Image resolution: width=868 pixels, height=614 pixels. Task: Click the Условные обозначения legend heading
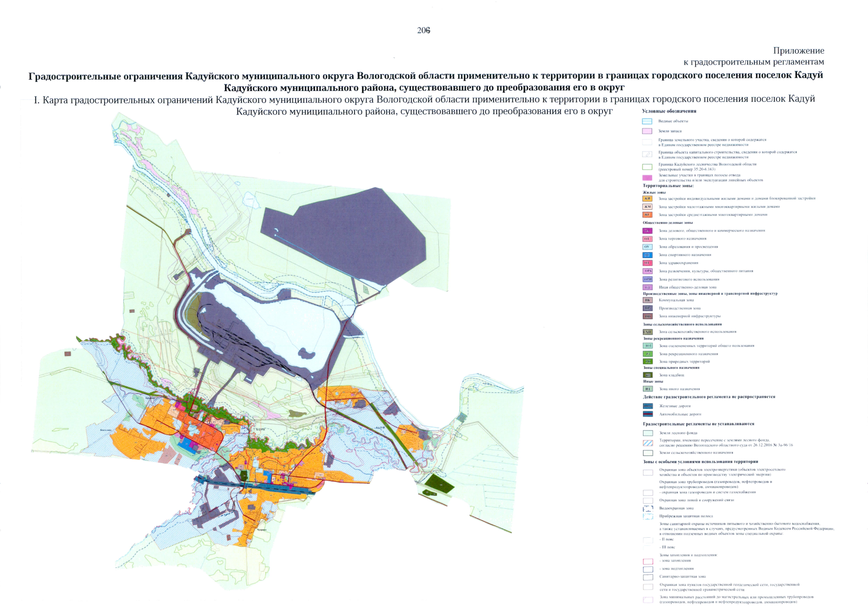(x=669, y=111)
